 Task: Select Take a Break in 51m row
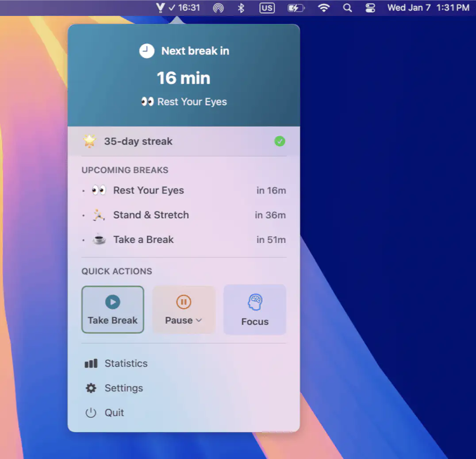pyautogui.click(x=184, y=240)
